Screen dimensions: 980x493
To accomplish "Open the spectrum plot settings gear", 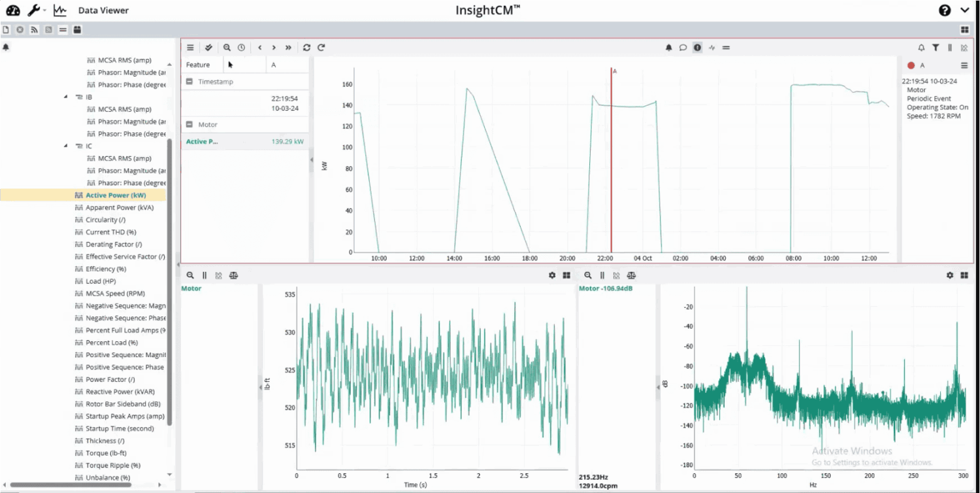I will point(950,276).
